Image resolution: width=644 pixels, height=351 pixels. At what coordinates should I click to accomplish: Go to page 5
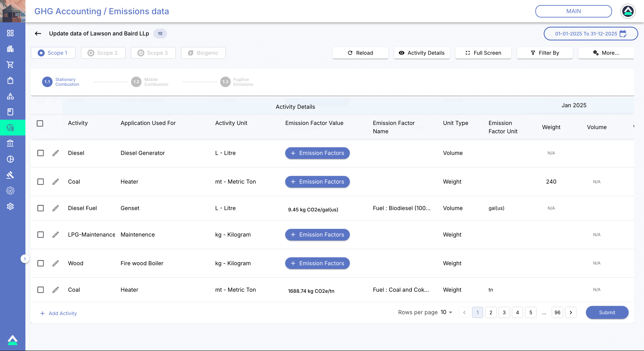[531, 312]
